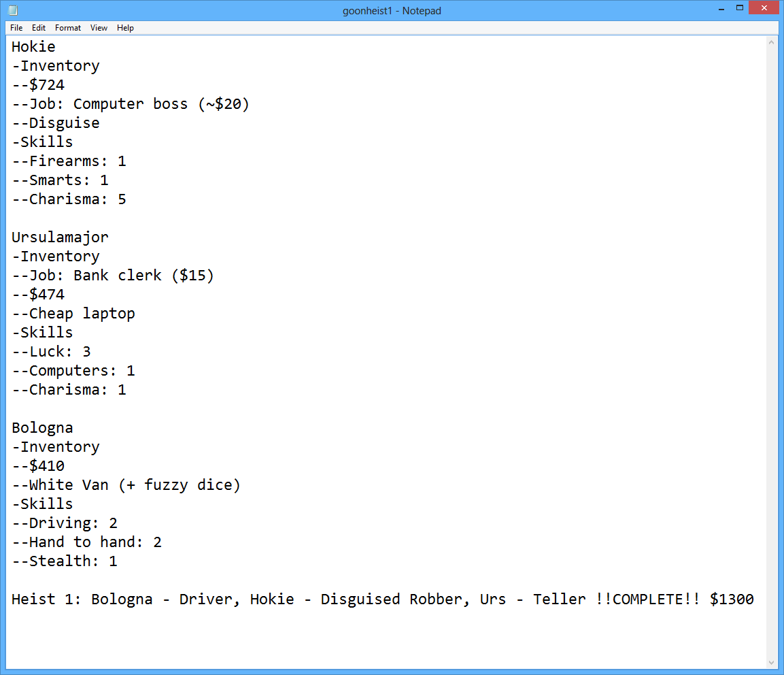Viewport: 784px width, 675px height.
Task: Minimize the goonheist1 Notepad window
Action: (x=721, y=9)
